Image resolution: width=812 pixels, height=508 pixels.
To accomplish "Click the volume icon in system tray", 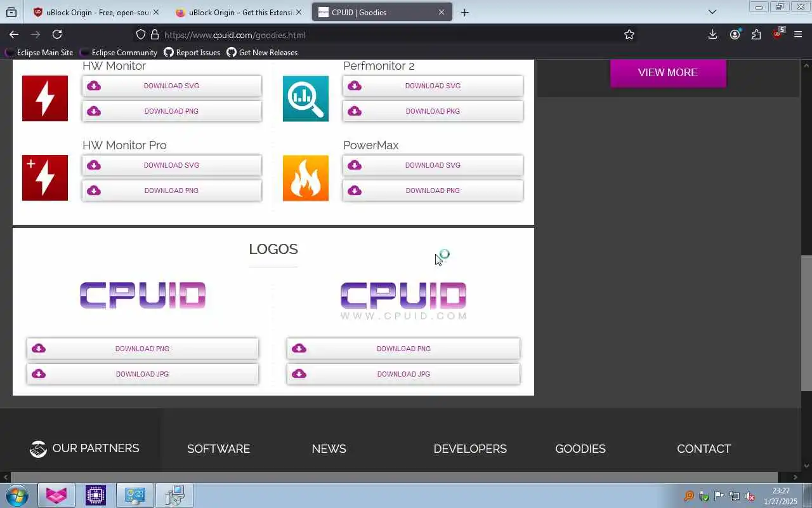I will point(750,497).
